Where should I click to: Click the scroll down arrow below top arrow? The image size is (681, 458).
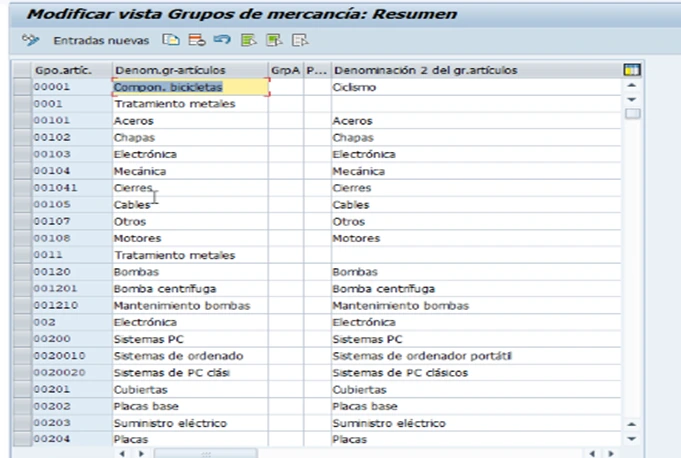[x=632, y=99]
